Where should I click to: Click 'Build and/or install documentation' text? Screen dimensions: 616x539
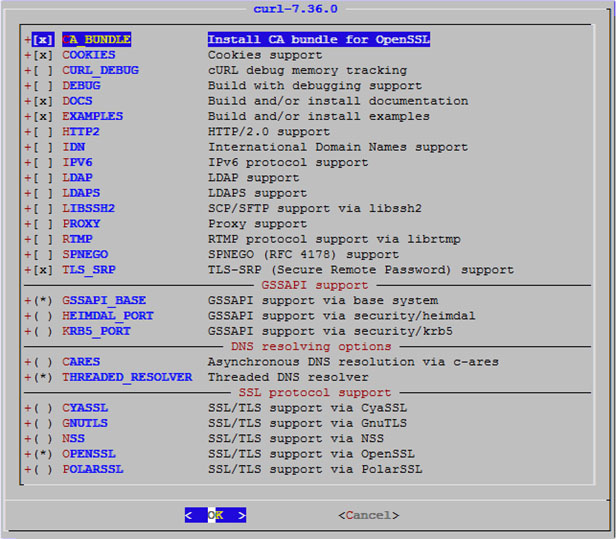pyautogui.click(x=338, y=101)
